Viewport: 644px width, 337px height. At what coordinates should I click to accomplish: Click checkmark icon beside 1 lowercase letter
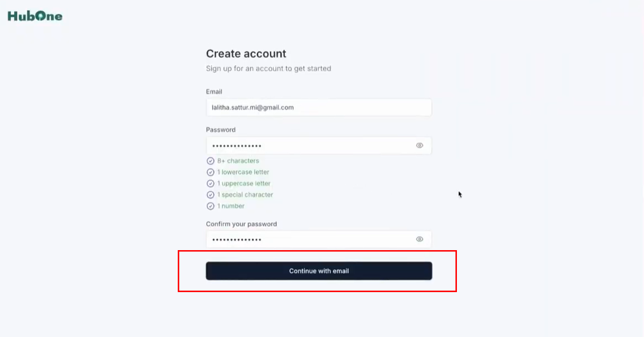(x=210, y=172)
